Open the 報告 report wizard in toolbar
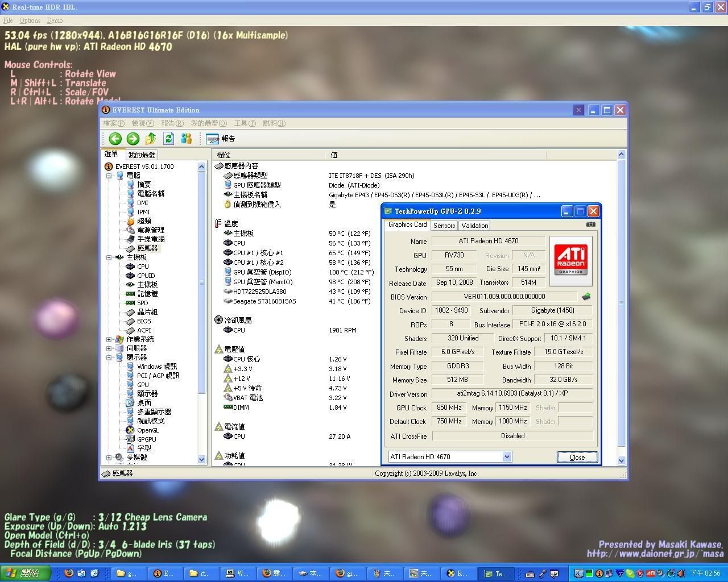Screen dimensions: 728x582 click(x=221, y=139)
